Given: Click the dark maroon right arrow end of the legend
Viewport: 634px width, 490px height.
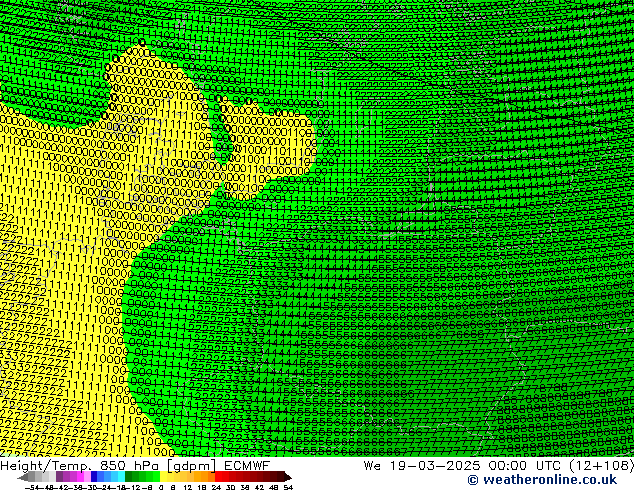Looking at the screenshot, I should tap(288, 477).
